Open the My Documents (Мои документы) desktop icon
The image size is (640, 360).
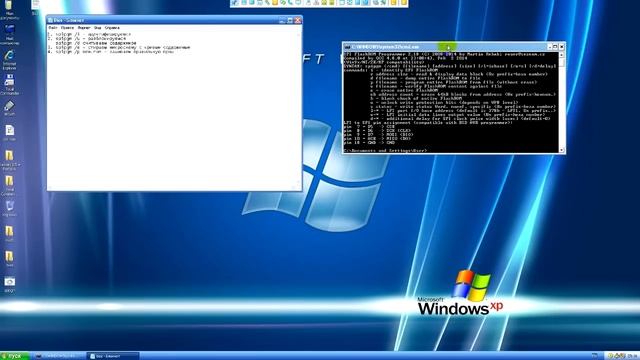(x=9, y=6)
